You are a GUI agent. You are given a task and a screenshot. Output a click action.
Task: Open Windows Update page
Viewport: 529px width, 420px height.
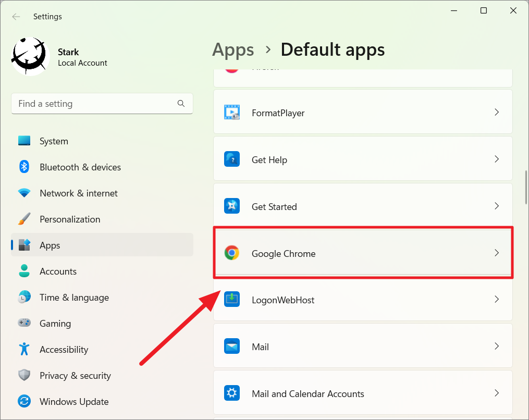coord(102,401)
